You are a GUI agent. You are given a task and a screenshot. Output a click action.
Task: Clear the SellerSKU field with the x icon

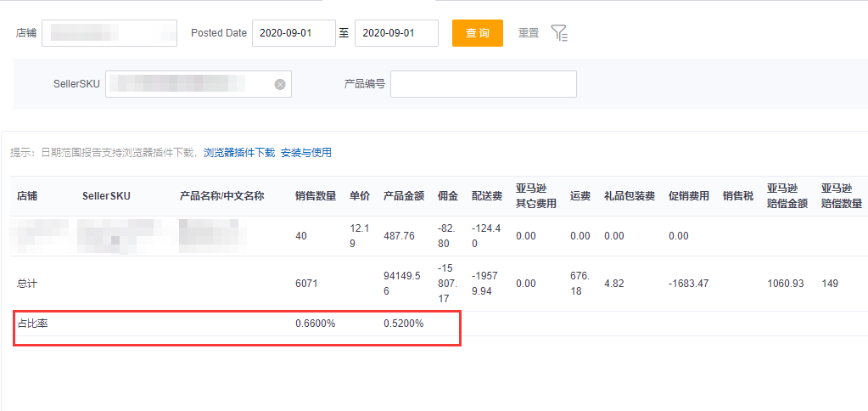coord(280,84)
